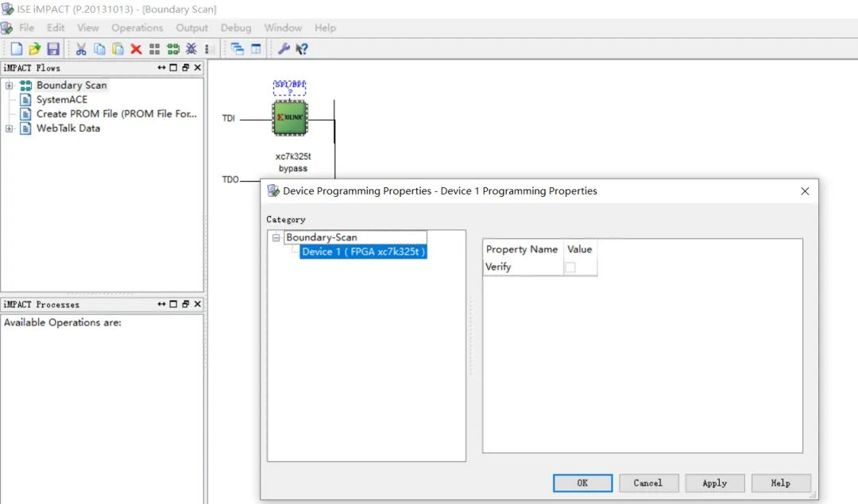Open the Help menu
The width and height of the screenshot is (858, 504).
tap(325, 28)
